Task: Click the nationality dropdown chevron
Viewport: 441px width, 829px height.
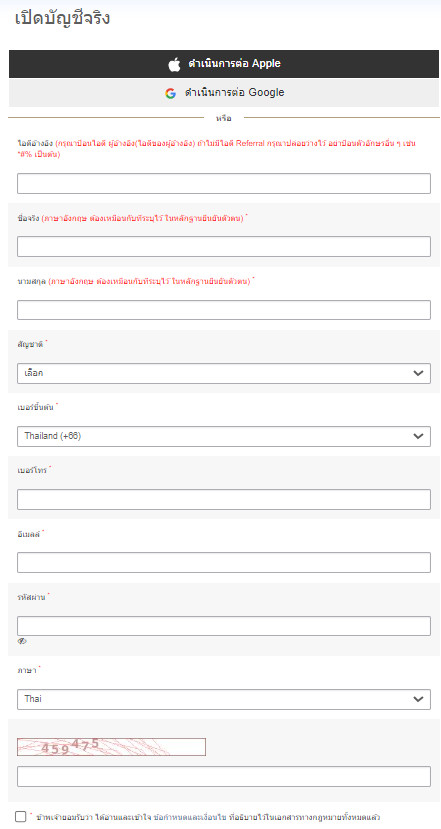Action: [418, 373]
